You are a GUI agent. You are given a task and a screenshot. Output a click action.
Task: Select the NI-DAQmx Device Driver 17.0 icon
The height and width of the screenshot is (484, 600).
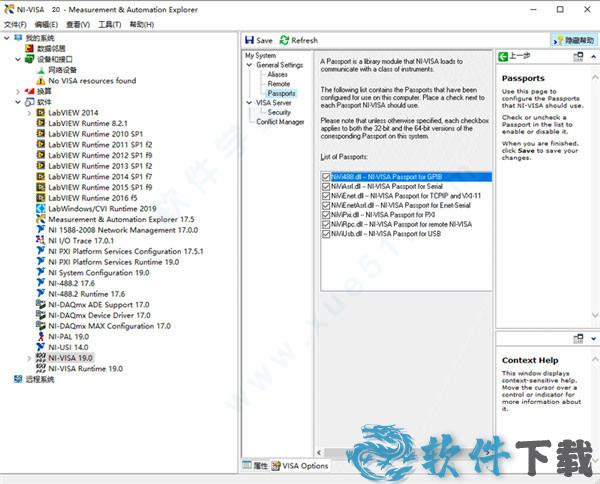pyautogui.click(x=41, y=315)
